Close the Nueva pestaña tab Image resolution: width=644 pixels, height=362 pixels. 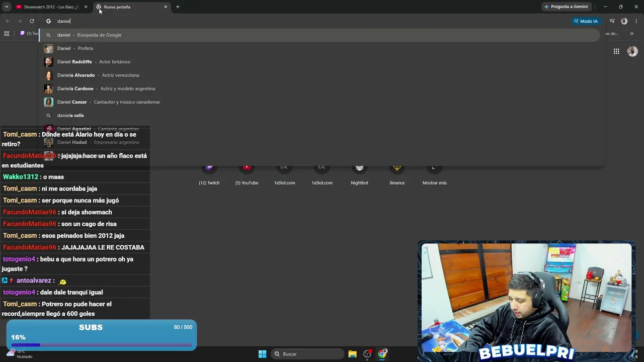(166, 7)
